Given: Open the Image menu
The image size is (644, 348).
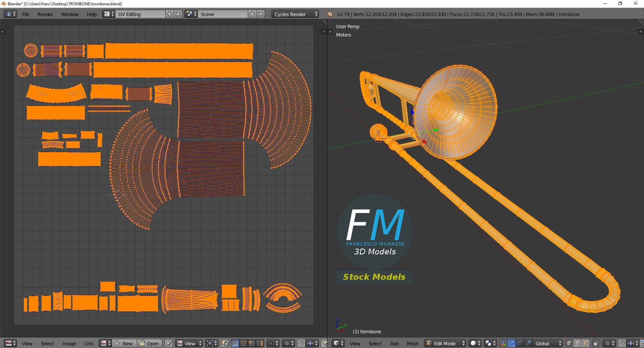Looking at the screenshot, I should [69, 344].
